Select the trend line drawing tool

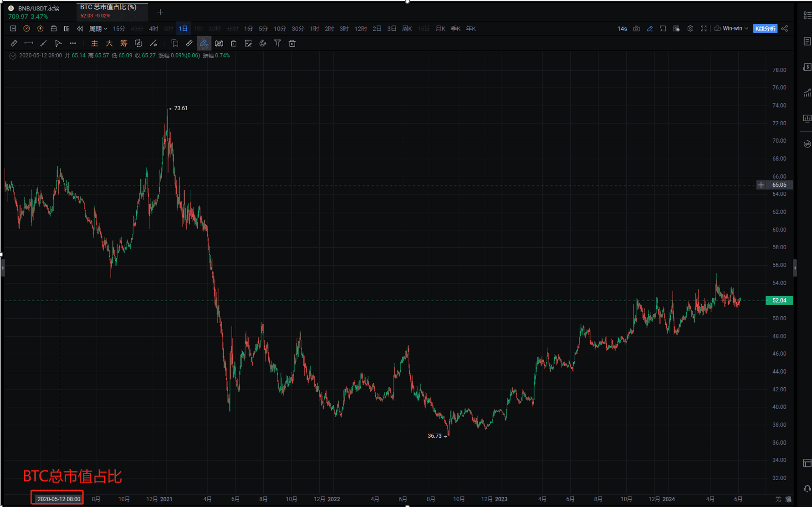[x=43, y=43]
